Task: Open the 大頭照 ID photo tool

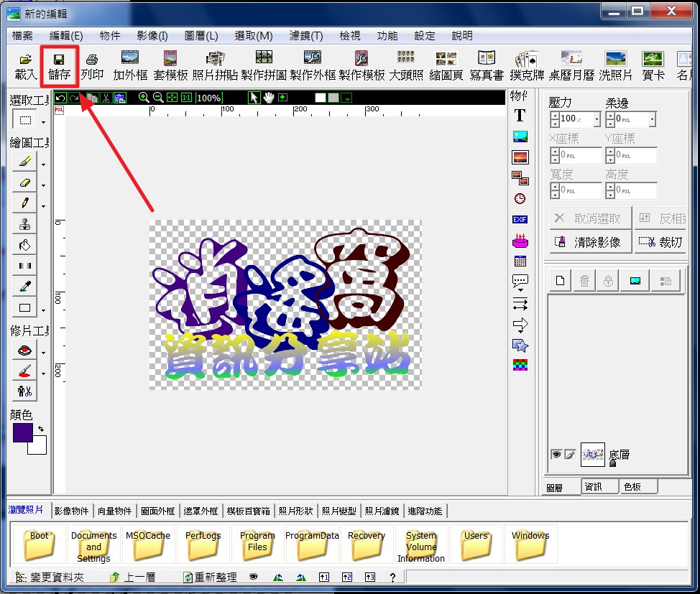Action: click(406, 67)
